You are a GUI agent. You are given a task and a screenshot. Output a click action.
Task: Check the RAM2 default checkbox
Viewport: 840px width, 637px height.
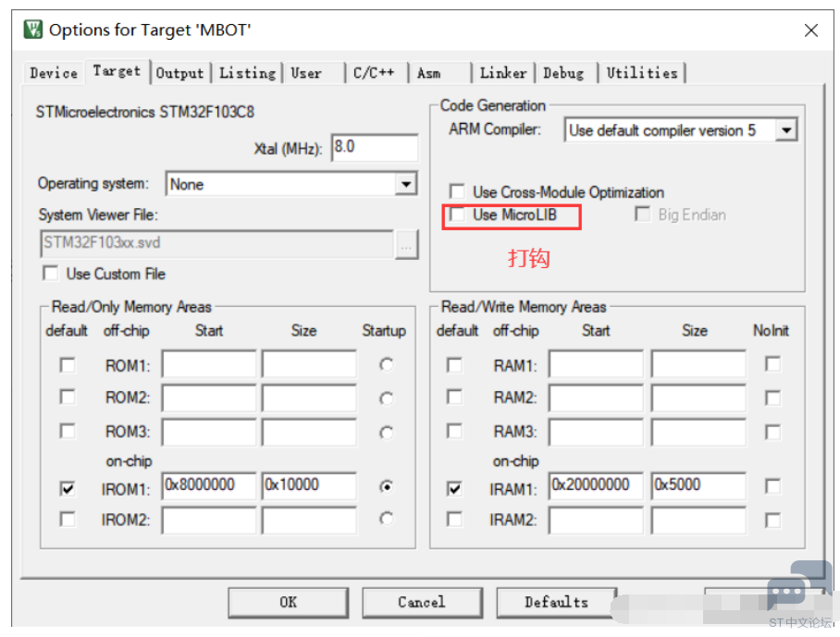(454, 398)
